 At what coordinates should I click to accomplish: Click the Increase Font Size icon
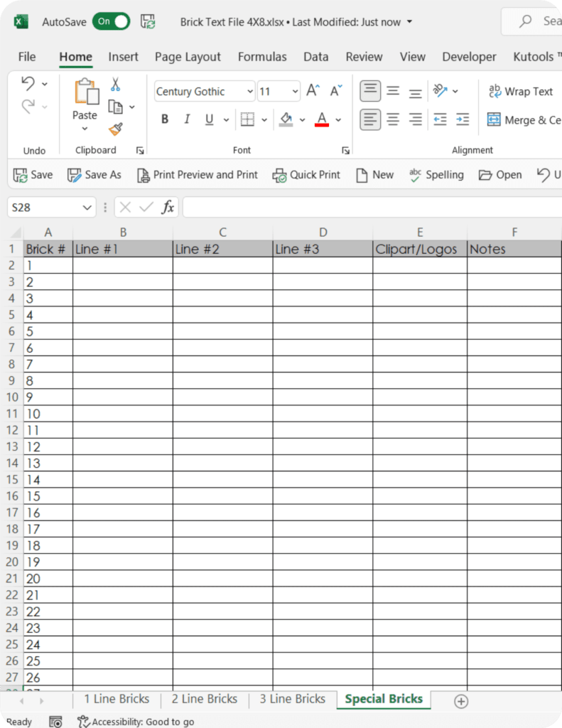coord(313,91)
